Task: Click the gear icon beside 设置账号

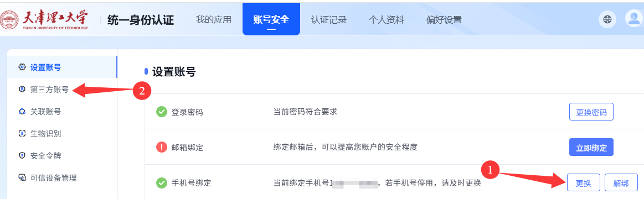Action: [x=23, y=67]
